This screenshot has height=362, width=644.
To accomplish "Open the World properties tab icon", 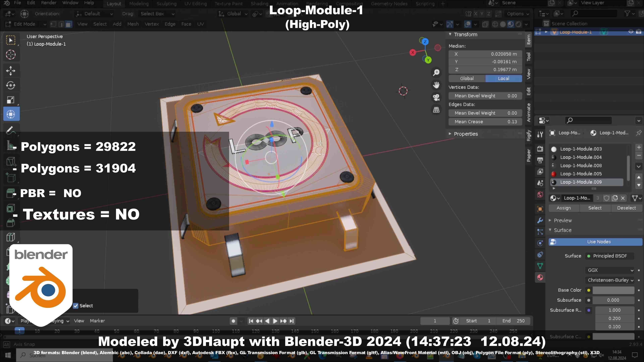I will pyautogui.click(x=540, y=194).
